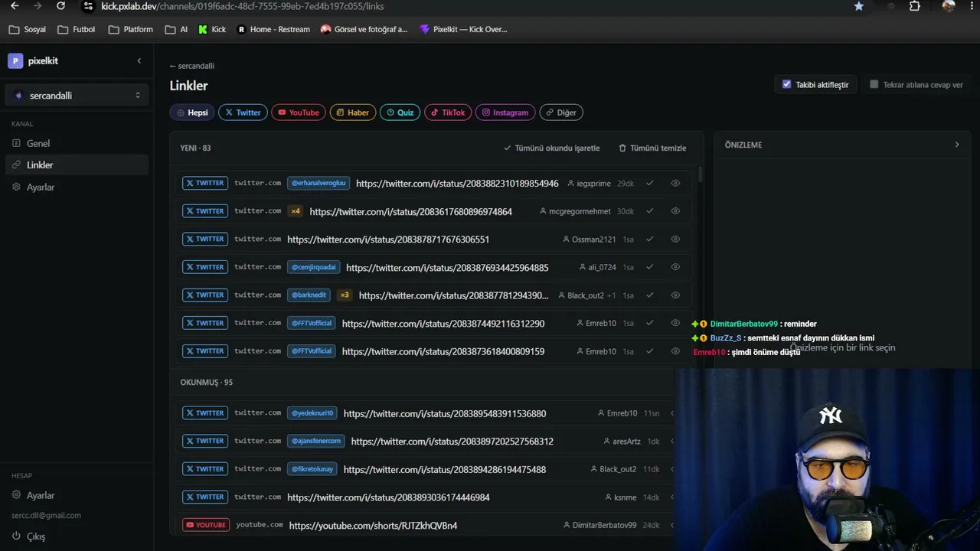
Task: Mark the Black_out2 @barknedit link as read
Action: click(650, 295)
